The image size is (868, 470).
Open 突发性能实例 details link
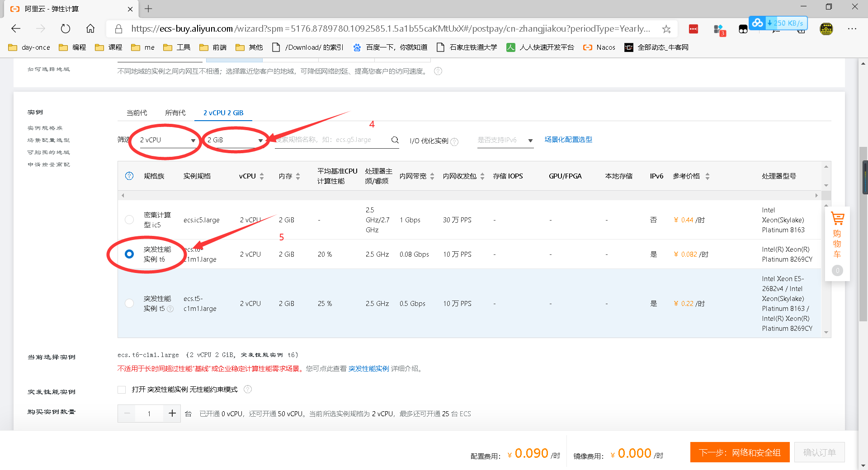[x=368, y=368]
